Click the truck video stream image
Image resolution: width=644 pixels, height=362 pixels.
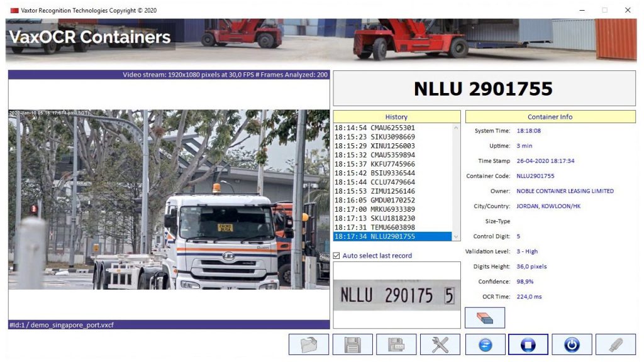169,199
